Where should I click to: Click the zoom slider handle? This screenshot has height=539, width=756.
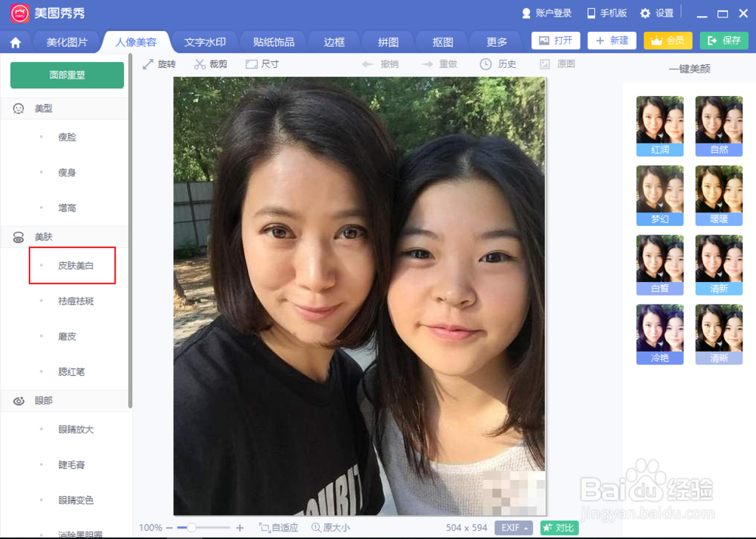click(191, 528)
